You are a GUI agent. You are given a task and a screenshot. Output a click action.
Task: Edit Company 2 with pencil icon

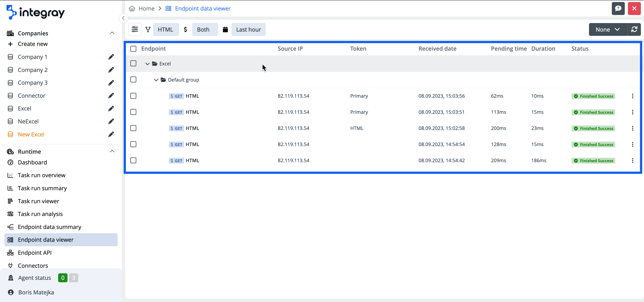[x=111, y=70]
